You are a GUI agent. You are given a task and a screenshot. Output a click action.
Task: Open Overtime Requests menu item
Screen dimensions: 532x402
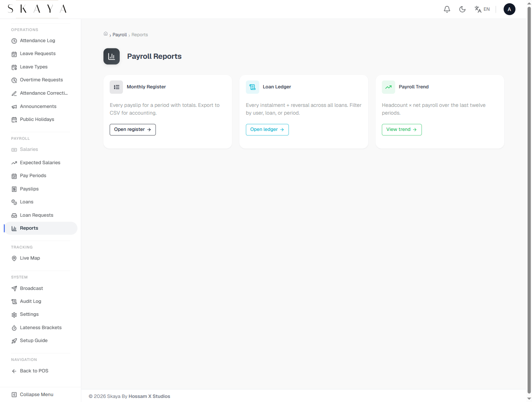(41, 80)
